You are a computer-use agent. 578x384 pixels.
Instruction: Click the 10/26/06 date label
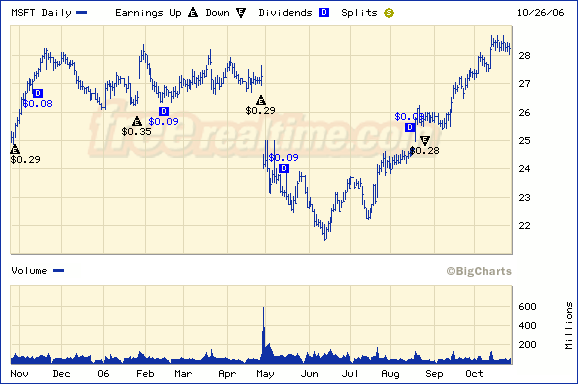tap(540, 13)
